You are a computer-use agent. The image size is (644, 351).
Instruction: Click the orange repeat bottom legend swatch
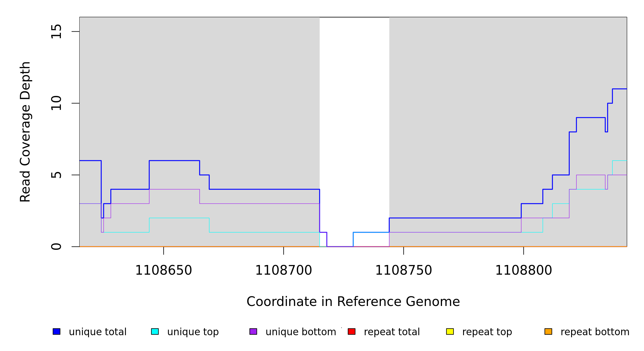click(x=548, y=332)
